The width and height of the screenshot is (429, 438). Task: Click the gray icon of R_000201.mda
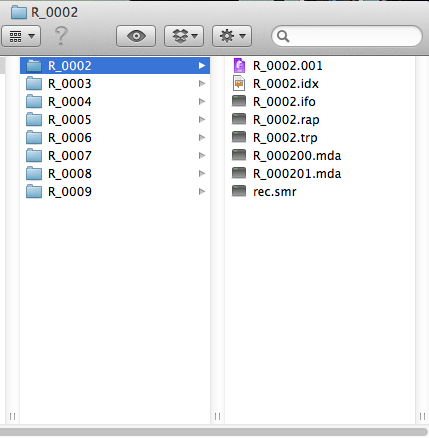click(x=239, y=173)
